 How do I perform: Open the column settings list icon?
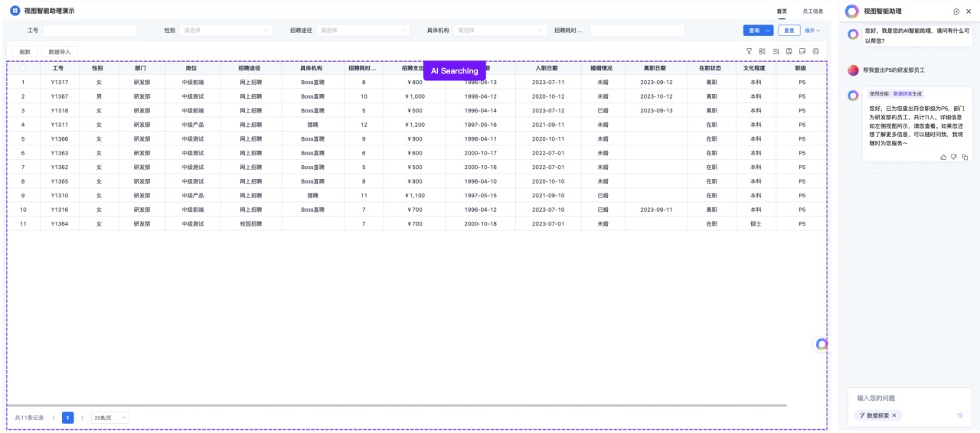pos(763,51)
